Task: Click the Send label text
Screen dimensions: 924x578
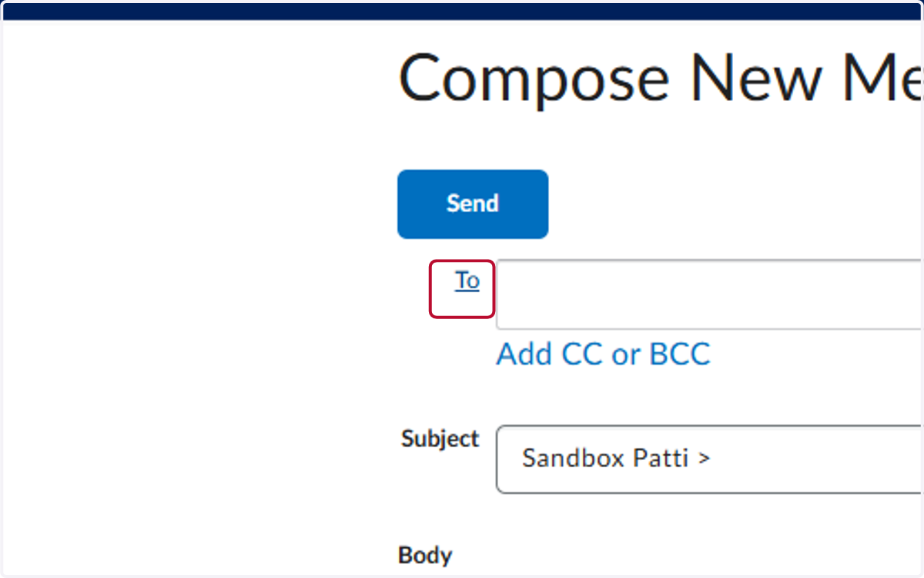Action: 473,204
